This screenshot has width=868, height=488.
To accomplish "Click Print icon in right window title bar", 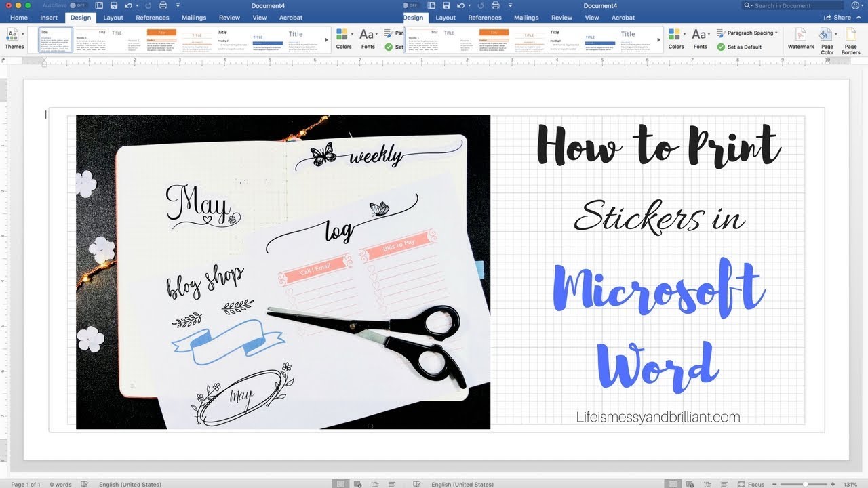I will click(x=496, y=5).
